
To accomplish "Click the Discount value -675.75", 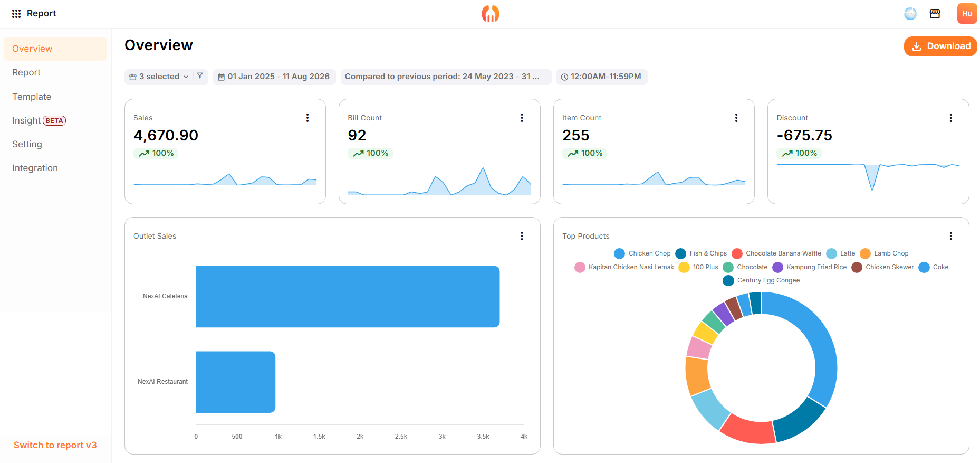I will coord(804,136).
